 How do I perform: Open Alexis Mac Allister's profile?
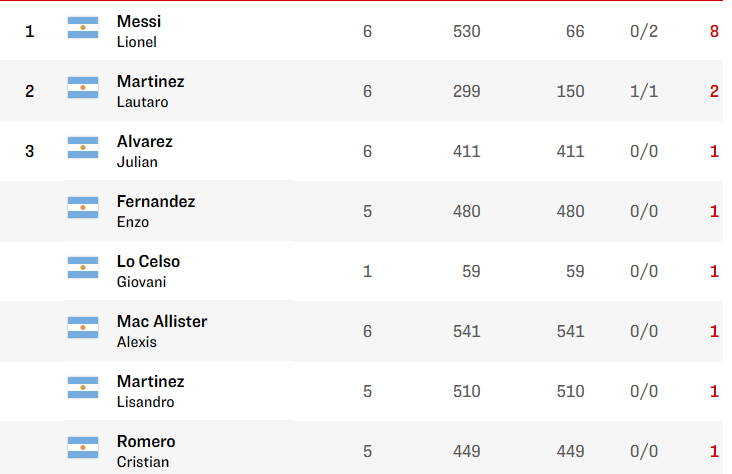pos(162,331)
